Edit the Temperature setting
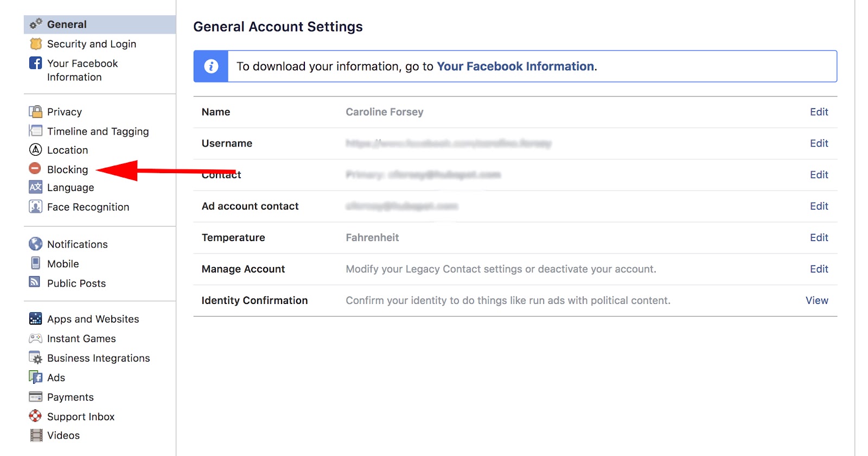Screen dimensions: 868x456 point(819,238)
